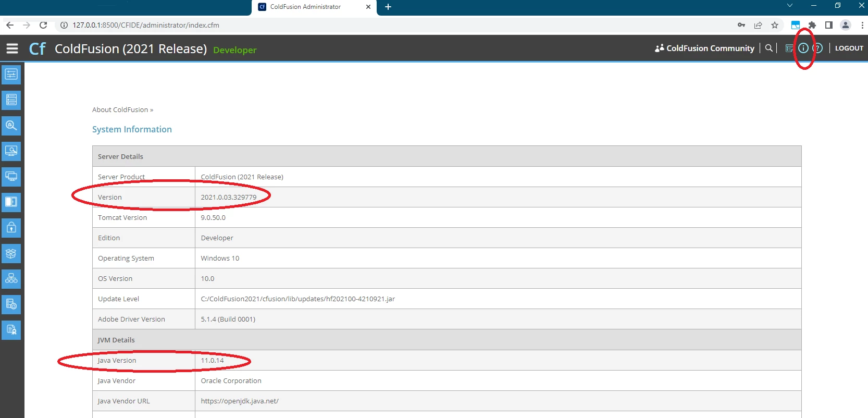This screenshot has width=868, height=418.
Task: Click the JVM Details section header
Action: (x=447, y=340)
